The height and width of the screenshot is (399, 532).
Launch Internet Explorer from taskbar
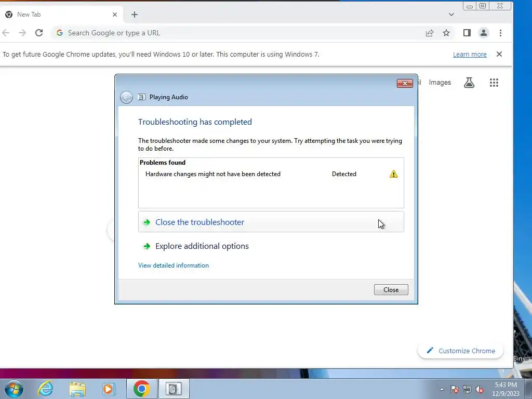click(45, 389)
